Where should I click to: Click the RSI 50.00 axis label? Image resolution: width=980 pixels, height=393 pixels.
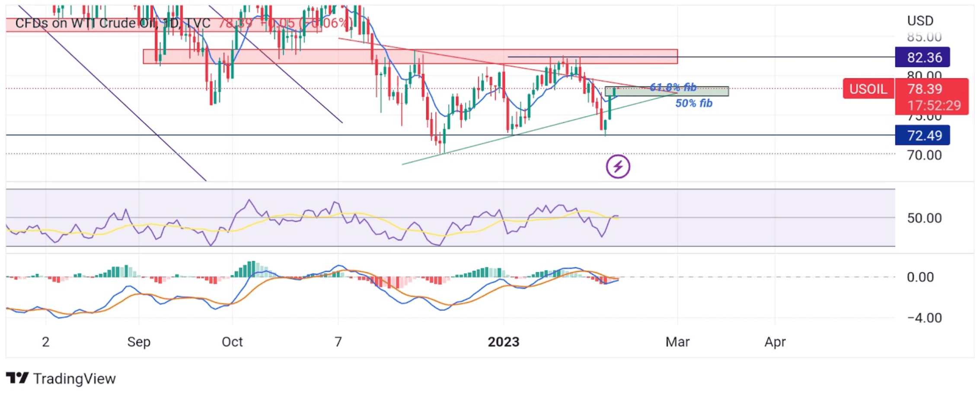coord(924,218)
